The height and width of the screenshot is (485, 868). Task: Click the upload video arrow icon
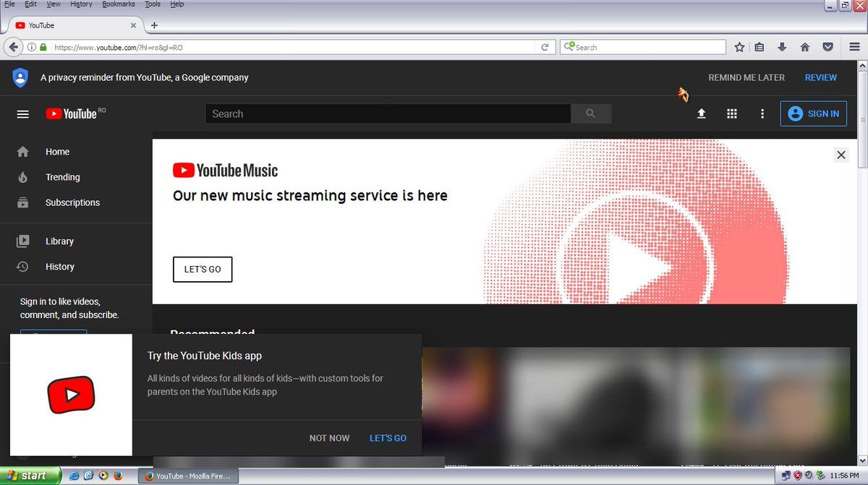[x=701, y=113]
